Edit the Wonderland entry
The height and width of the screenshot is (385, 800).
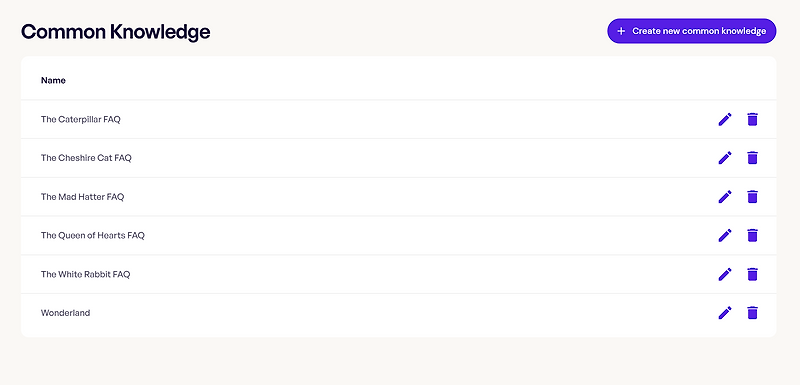click(724, 313)
